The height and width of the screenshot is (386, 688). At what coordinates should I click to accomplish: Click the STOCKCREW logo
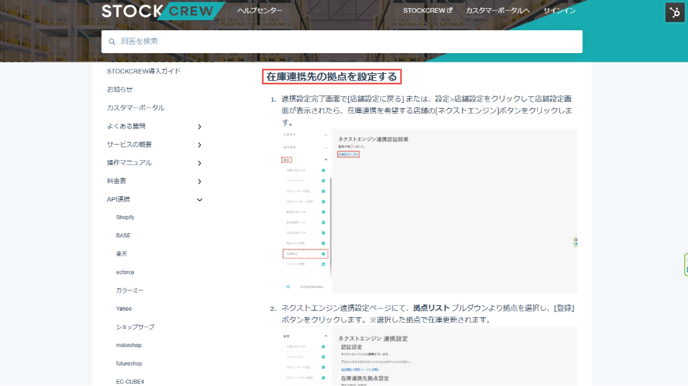click(x=162, y=11)
